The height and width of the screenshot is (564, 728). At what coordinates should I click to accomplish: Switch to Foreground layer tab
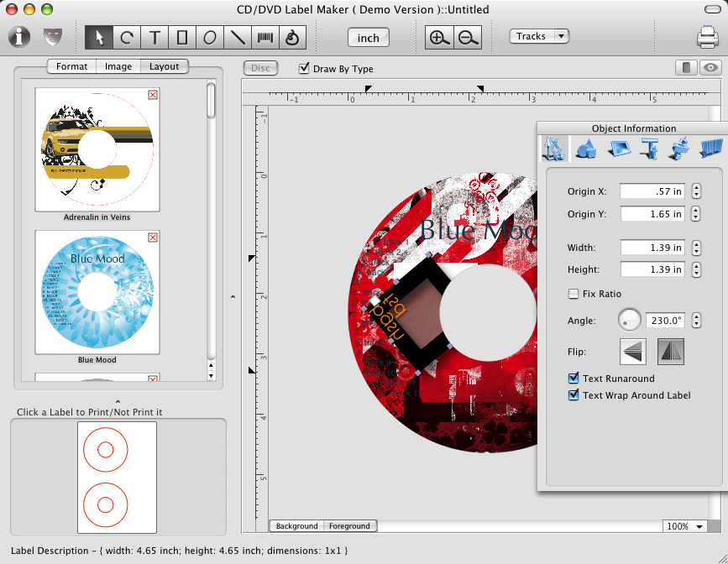(x=349, y=526)
